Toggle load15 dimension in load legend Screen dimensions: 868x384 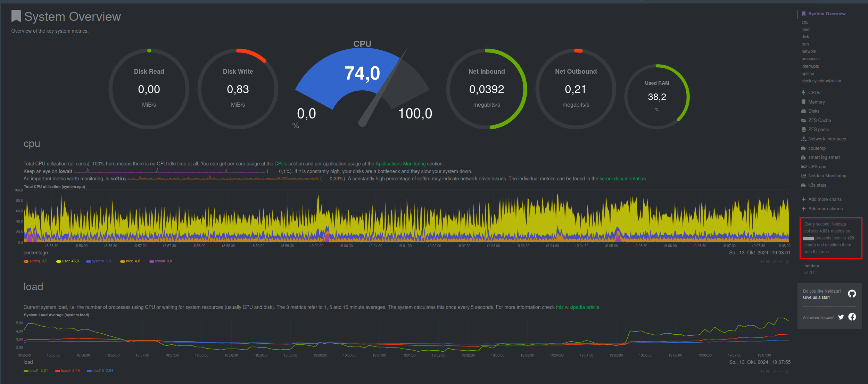click(98, 370)
